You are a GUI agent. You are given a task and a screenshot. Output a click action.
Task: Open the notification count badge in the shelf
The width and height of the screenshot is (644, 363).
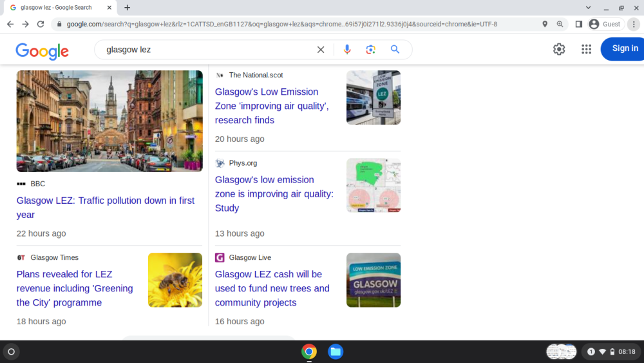click(591, 352)
